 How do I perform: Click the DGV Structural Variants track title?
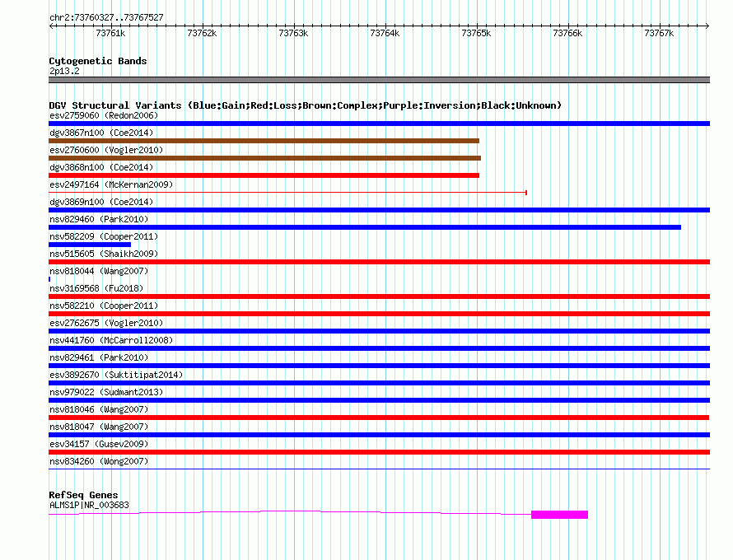tap(306, 105)
